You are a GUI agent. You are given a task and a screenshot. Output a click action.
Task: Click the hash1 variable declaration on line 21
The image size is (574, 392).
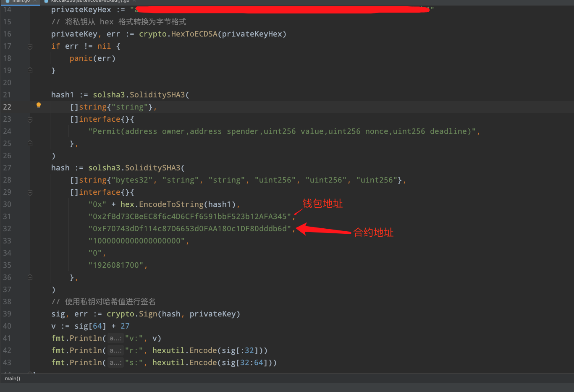tap(62, 95)
